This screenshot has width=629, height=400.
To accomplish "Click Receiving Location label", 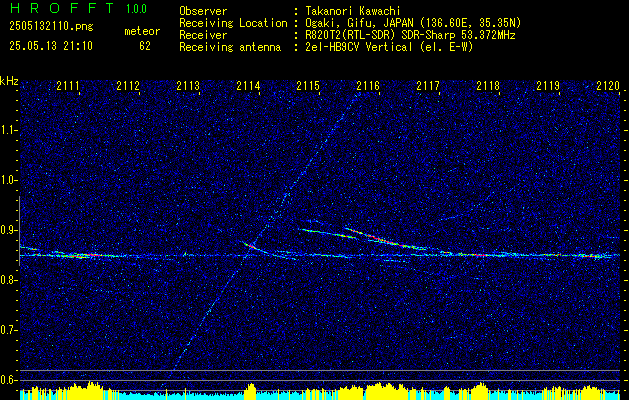I will click(233, 23).
